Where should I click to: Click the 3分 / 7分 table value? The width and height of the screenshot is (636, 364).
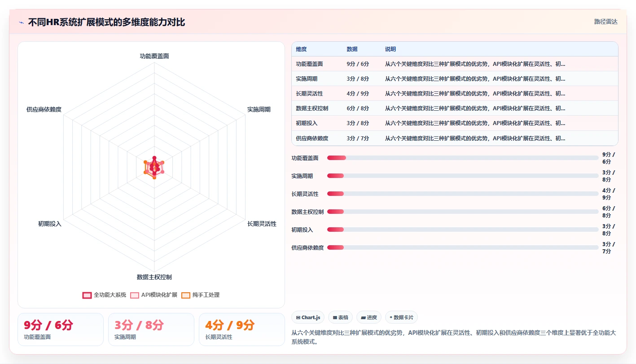click(358, 139)
